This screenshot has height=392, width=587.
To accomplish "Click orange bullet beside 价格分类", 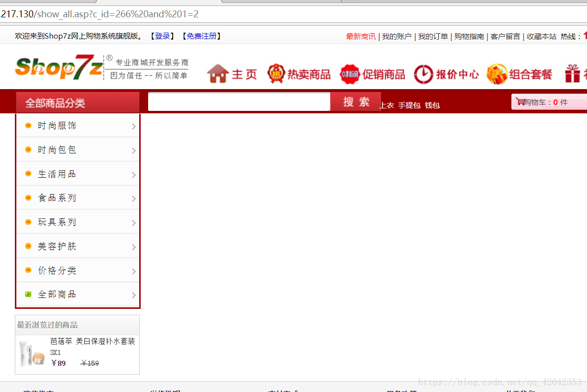I will pos(28,270).
